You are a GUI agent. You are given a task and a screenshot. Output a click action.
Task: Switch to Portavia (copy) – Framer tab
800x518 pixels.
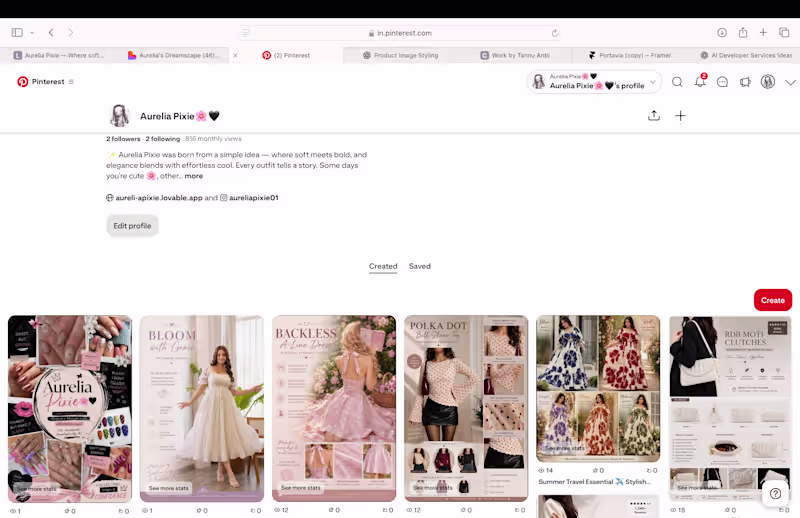[x=630, y=55]
